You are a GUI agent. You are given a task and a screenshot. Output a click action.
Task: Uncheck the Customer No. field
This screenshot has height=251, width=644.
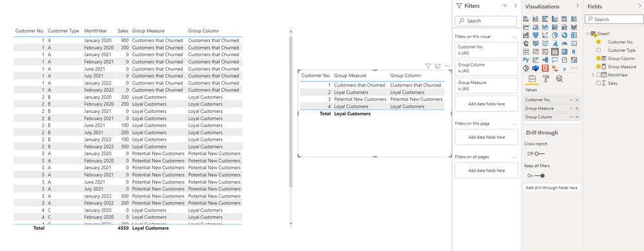click(x=598, y=42)
